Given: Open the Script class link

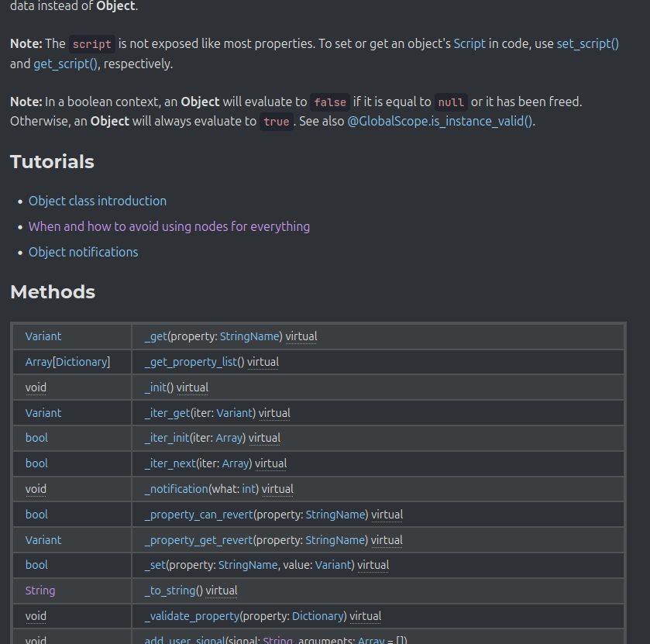Looking at the screenshot, I should (x=469, y=44).
